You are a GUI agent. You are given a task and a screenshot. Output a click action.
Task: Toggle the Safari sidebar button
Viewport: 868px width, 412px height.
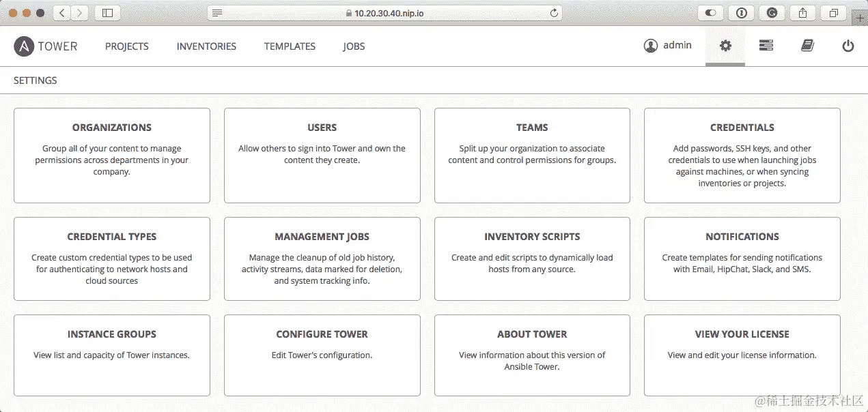[x=107, y=12]
